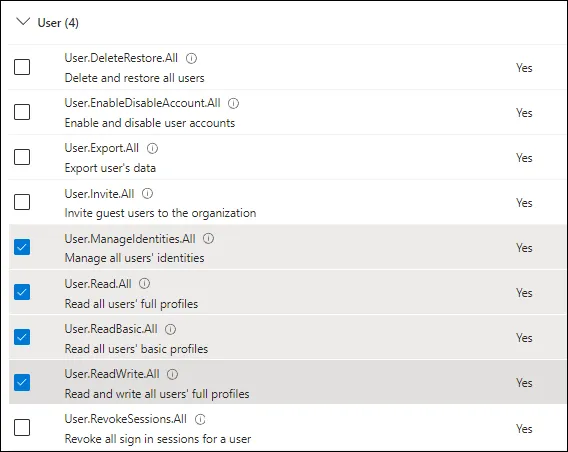Open info icon next to User.DeleteRestore.All
568x452 pixels.
191,58
